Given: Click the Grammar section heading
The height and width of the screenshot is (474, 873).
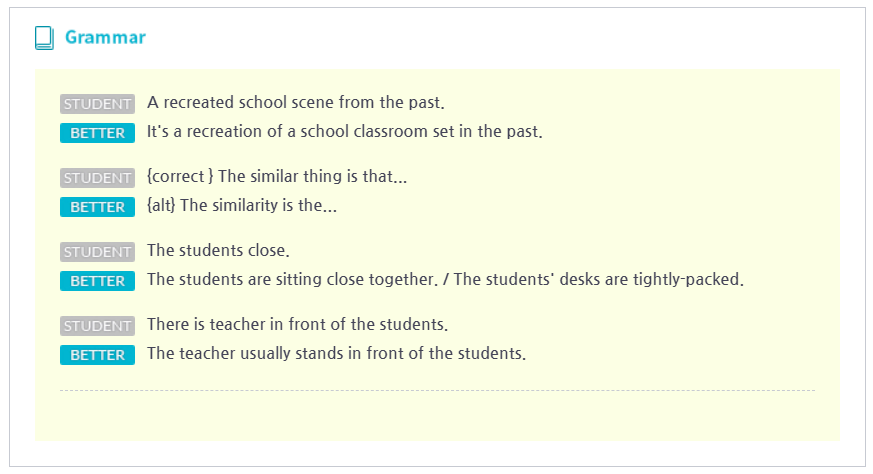Looking at the screenshot, I should [x=105, y=37].
